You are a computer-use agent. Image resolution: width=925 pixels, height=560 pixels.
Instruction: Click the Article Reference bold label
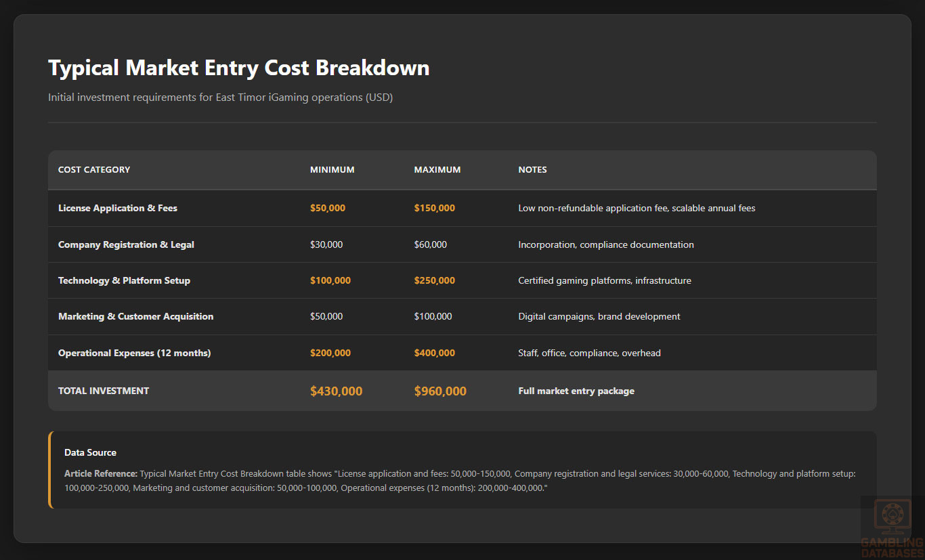point(100,473)
